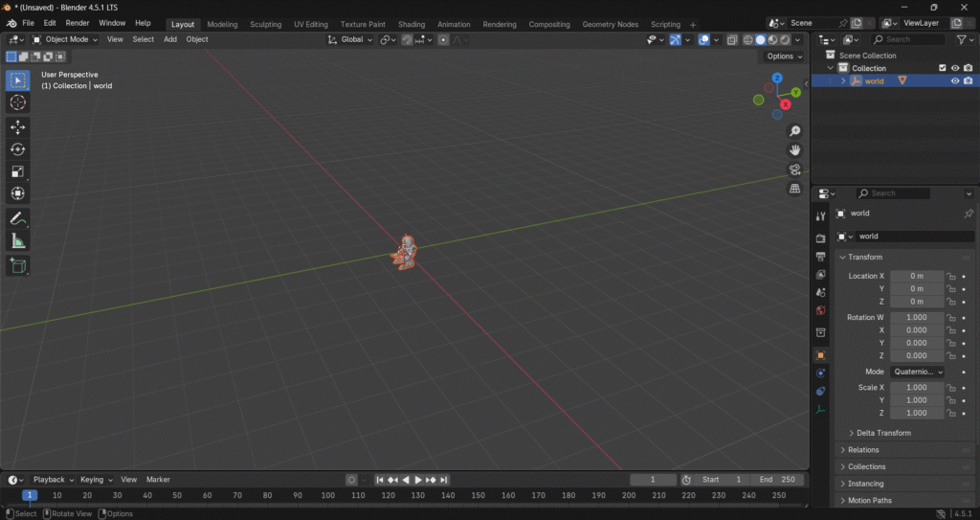This screenshot has height=520, width=980.
Task: Expand the world object in outliner
Action: [x=843, y=80]
